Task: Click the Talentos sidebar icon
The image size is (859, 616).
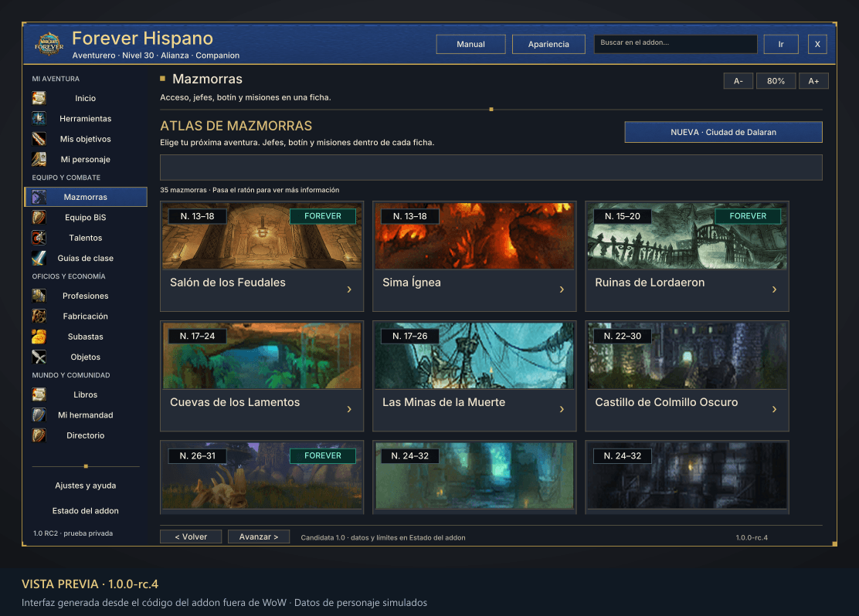Action: click(x=39, y=238)
